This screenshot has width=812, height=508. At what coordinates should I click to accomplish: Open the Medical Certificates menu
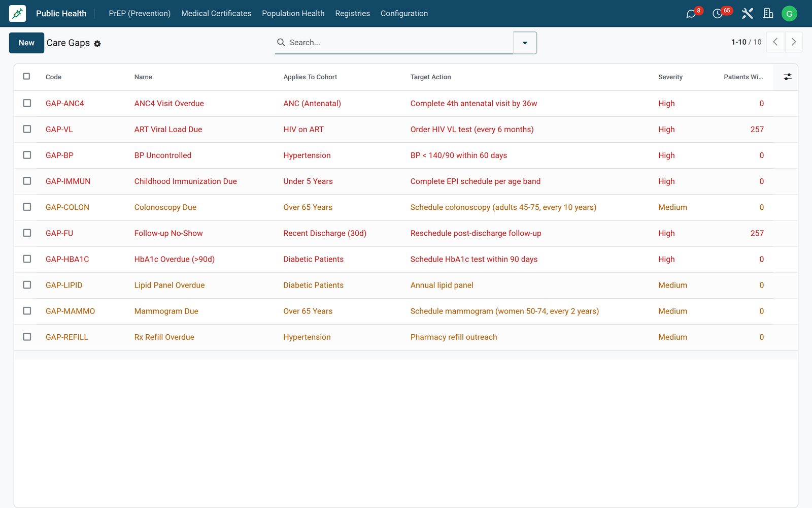216,14
